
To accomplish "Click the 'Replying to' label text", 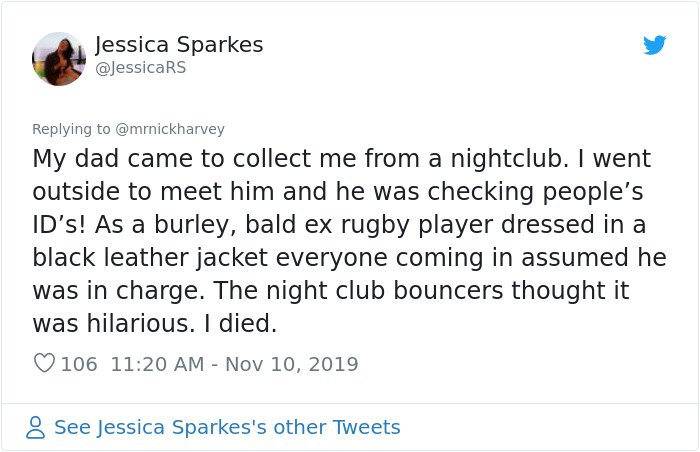I will coord(71,129).
